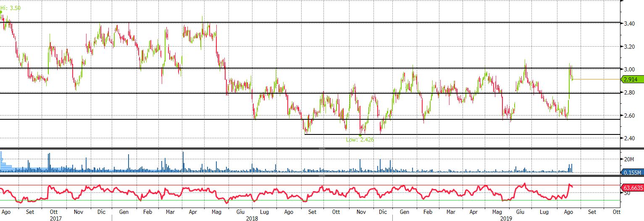This screenshot has width=644, height=221.
Task: Select the orange last-price line at 2.914
Action: point(597,79)
